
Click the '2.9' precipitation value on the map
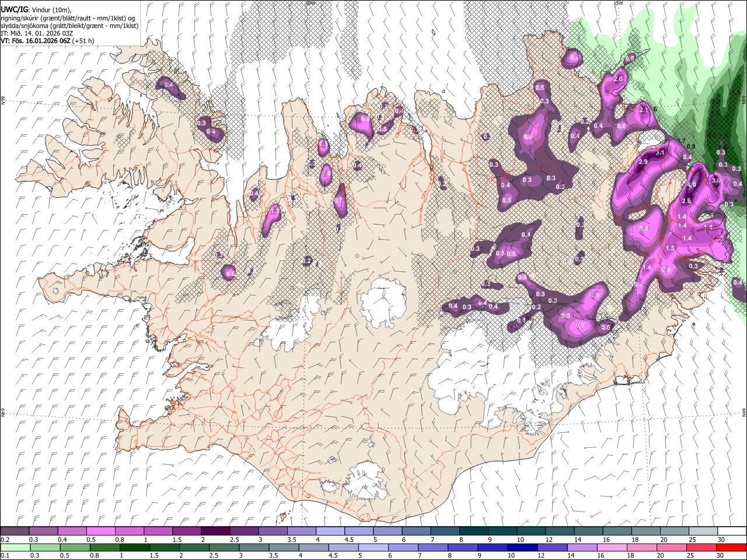pos(643,162)
